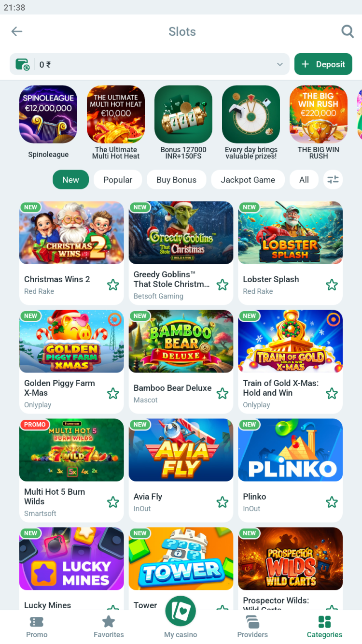Open the Providers icon in bottom bar
The width and height of the screenshot is (362, 644).
pos(252,622)
